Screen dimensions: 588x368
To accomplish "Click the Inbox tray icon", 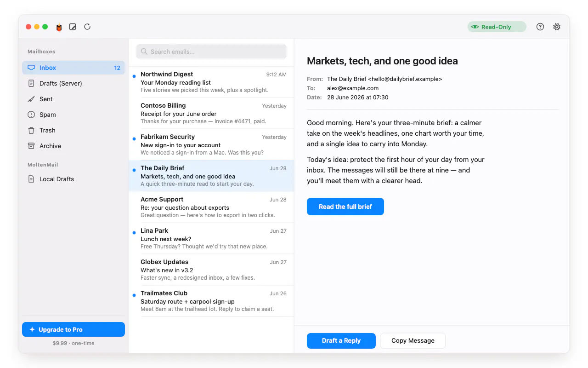I will pyautogui.click(x=31, y=68).
